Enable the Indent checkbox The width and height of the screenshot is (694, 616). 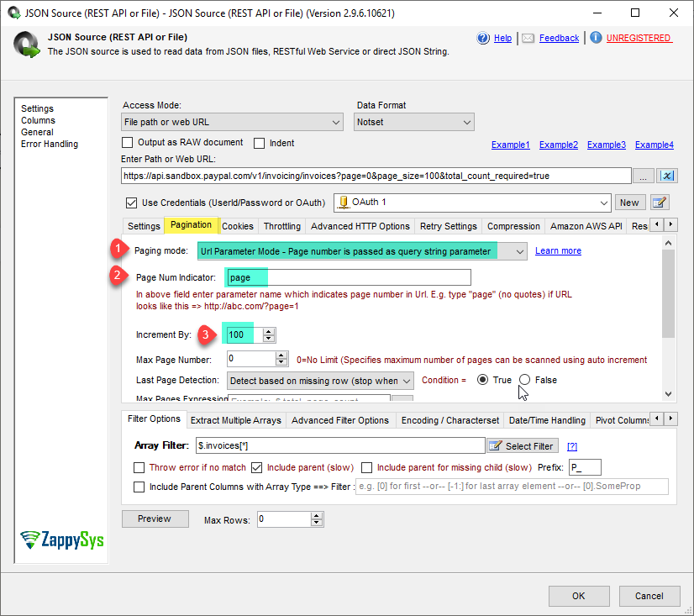point(260,143)
